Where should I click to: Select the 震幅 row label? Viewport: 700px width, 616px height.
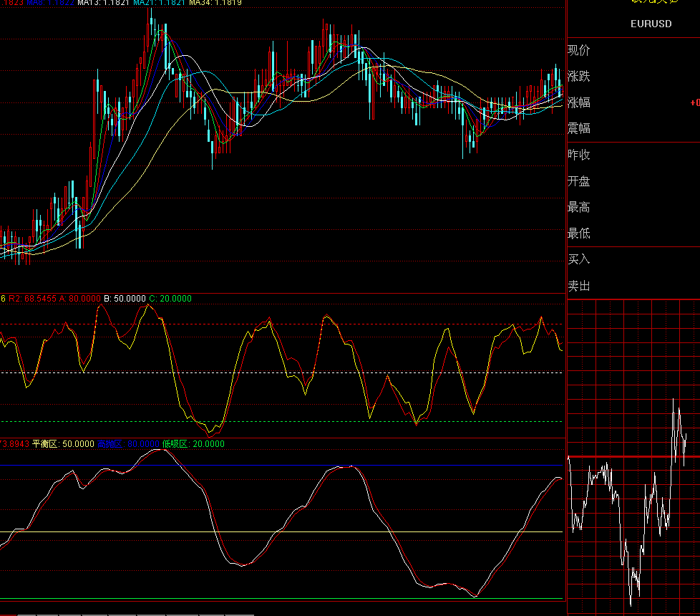coord(579,129)
